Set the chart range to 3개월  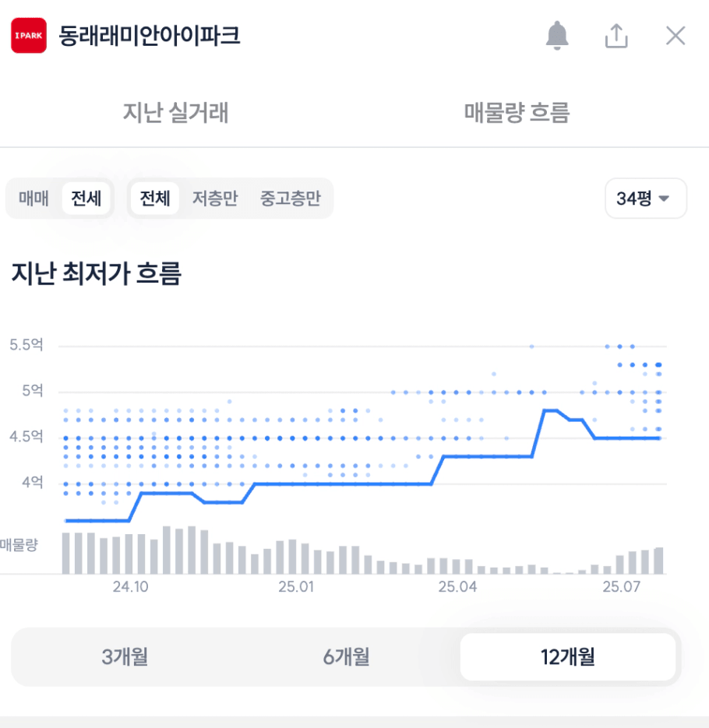[125, 656]
